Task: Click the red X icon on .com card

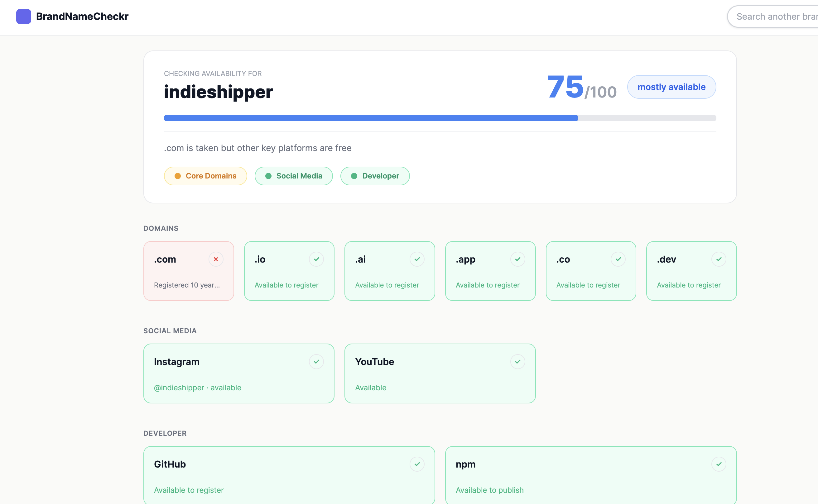Action: [216, 259]
